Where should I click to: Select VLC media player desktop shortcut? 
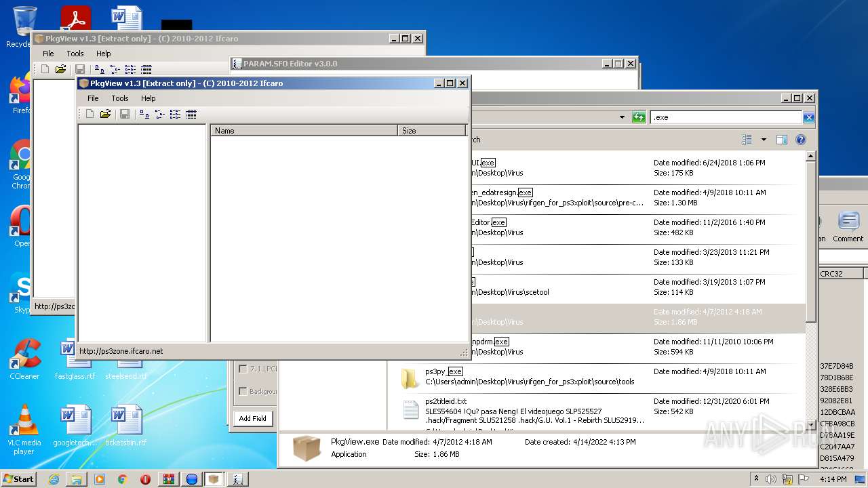(24, 430)
